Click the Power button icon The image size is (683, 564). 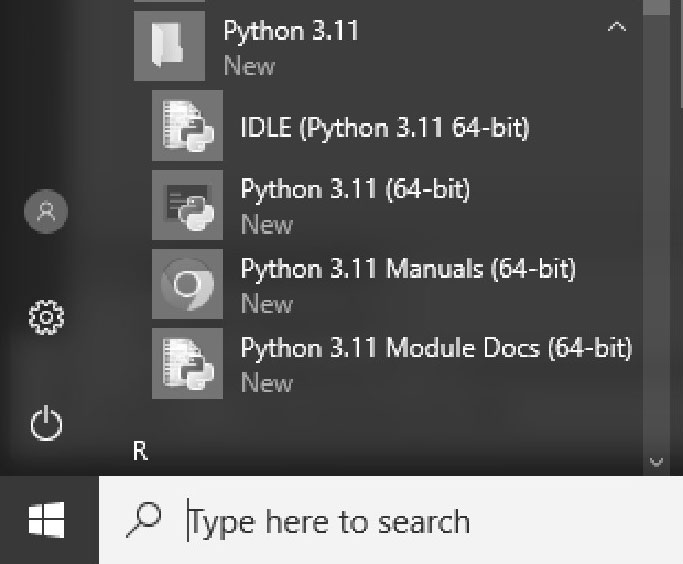point(46,423)
